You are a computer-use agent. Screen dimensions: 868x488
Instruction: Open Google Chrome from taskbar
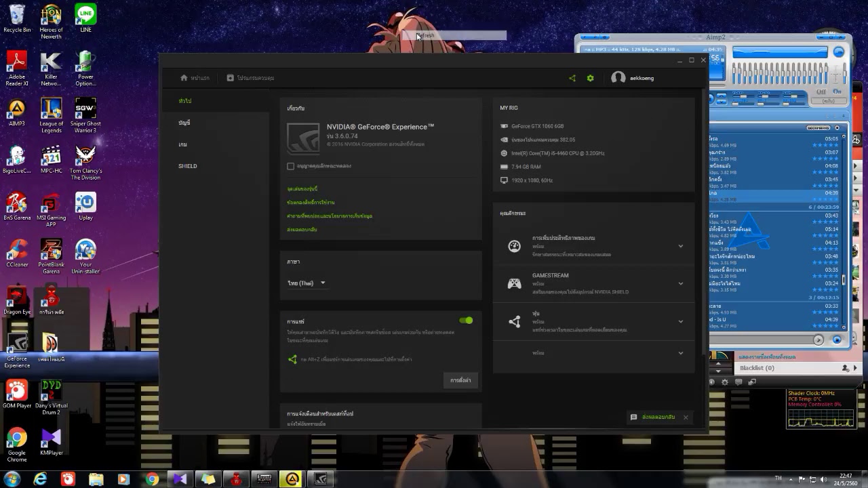152,479
